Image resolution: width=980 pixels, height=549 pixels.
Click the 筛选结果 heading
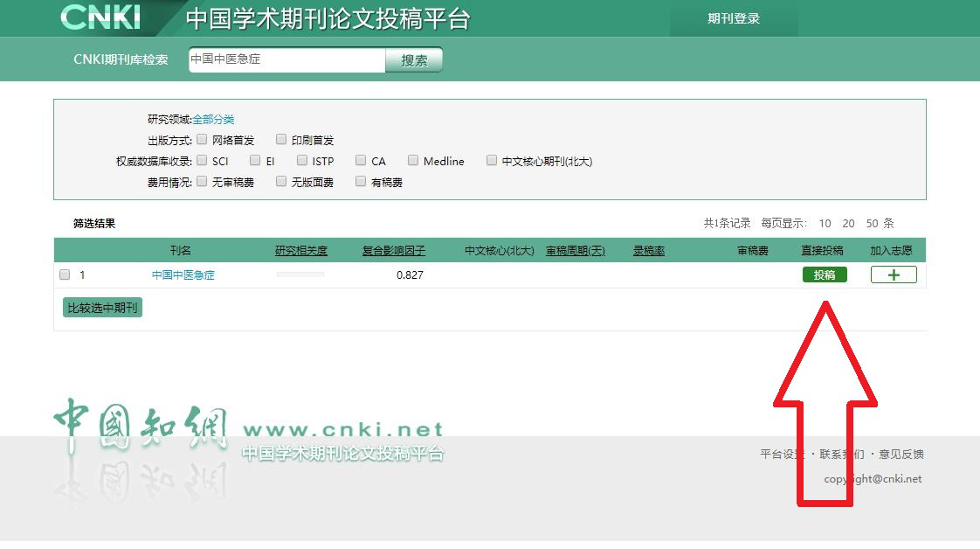[94, 223]
